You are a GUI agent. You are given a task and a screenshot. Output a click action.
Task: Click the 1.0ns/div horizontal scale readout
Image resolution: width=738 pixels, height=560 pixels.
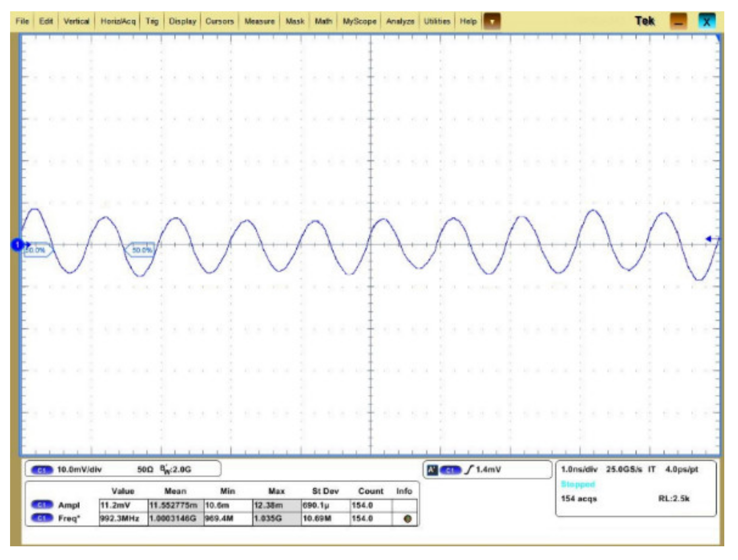coord(579,469)
